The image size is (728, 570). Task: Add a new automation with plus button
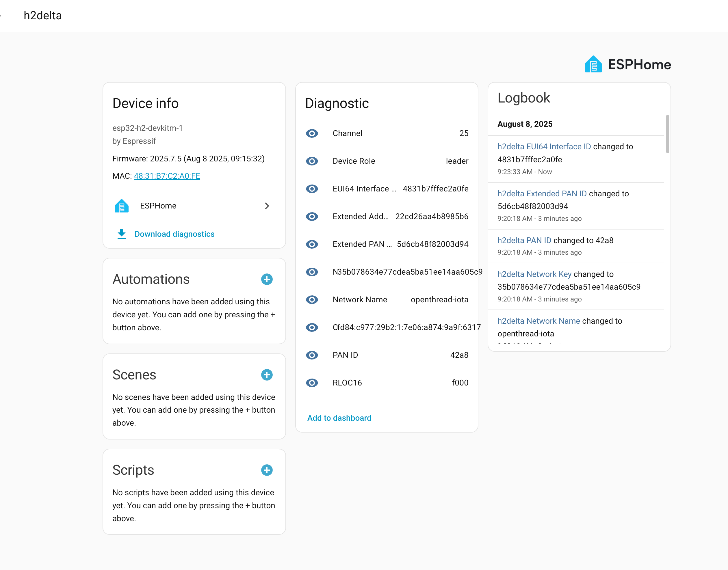tap(267, 279)
